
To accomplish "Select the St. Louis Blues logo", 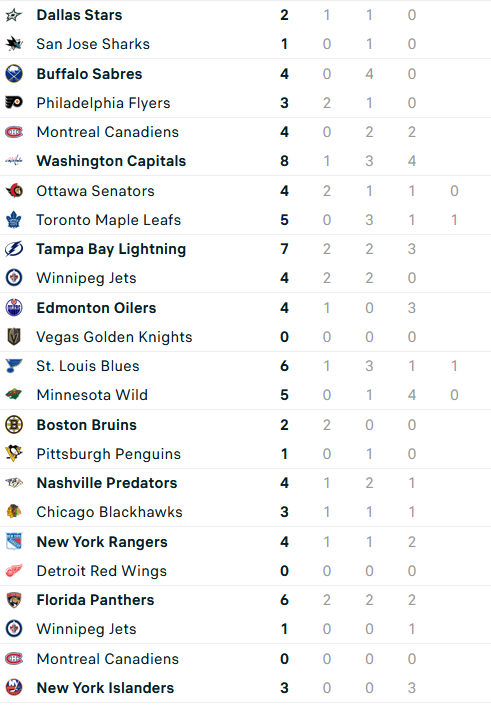I will point(14,366).
